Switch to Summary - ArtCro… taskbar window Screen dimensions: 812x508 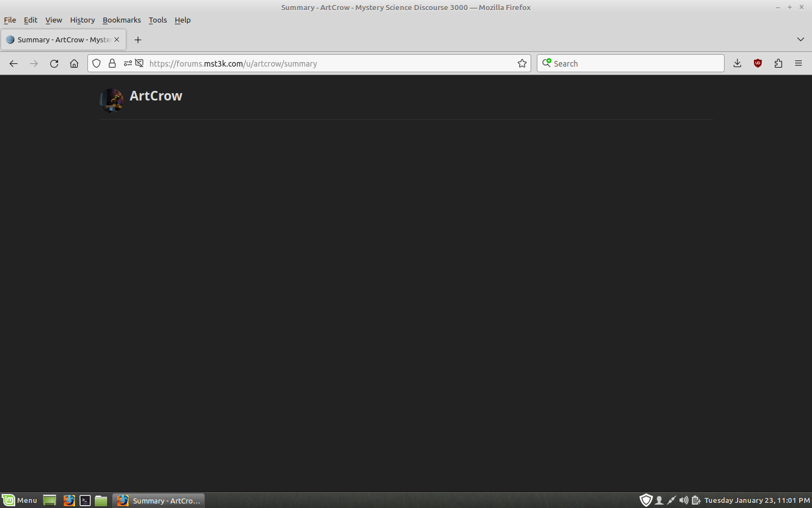tap(158, 500)
